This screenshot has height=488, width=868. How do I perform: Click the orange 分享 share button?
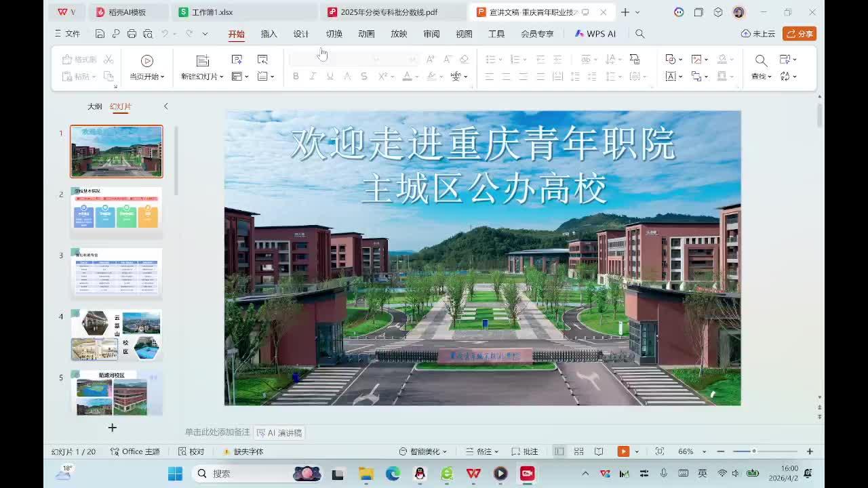(799, 34)
